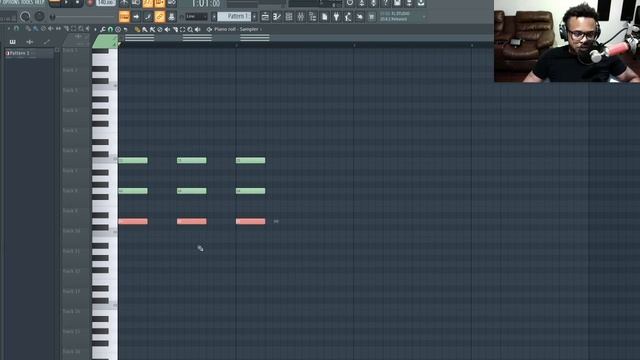Choose the Select marquee tool in piano roll
Image resolution: width=640 pixels, height=360 pixels.
pyautogui.click(x=182, y=29)
